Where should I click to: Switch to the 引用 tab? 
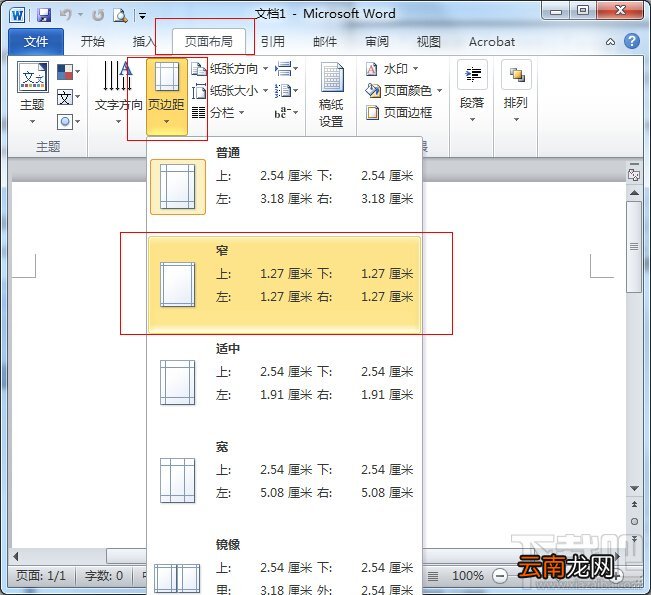click(273, 42)
